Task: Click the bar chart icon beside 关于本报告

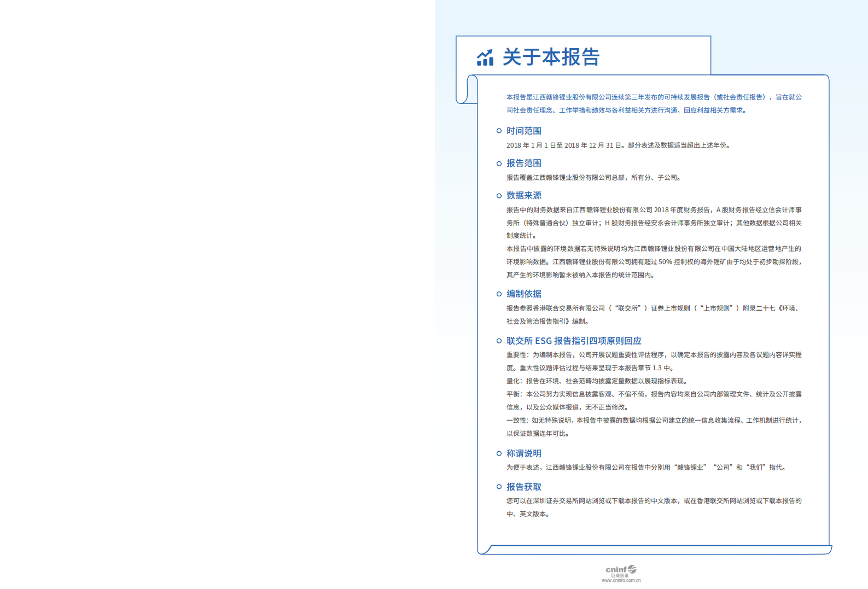Action: (485, 57)
